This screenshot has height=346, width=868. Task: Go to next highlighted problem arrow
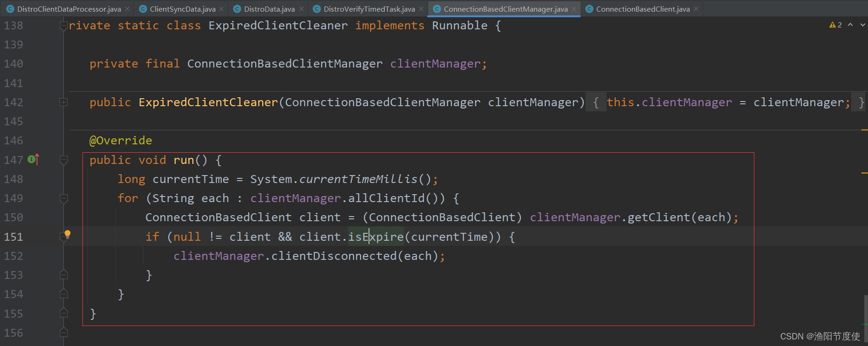(x=862, y=25)
